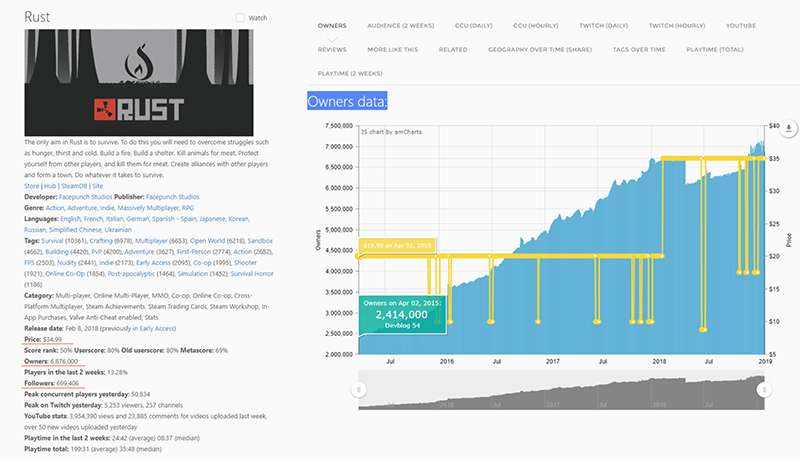The width and height of the screenshot is (800, 462).
Task: Open the RPG genre link
Action: (x=188, y=208)
